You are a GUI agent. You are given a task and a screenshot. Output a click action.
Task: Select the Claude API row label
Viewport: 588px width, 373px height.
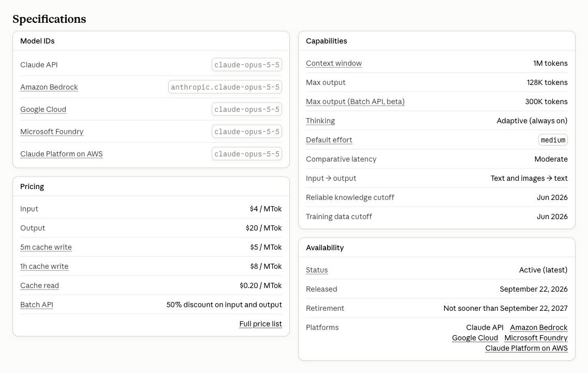coord(39,65)
